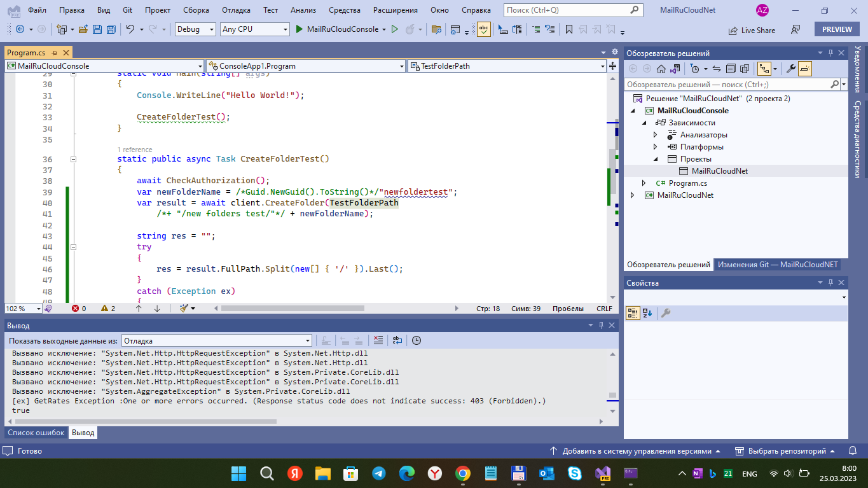Toggle Alphabetical sort in Properties panel
This screenshot has width=868, height=488.
point(647,313)
